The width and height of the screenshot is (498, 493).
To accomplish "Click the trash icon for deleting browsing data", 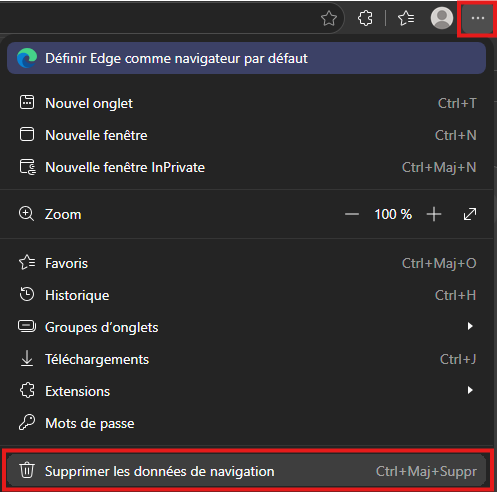I will click(x=27, y=470).
